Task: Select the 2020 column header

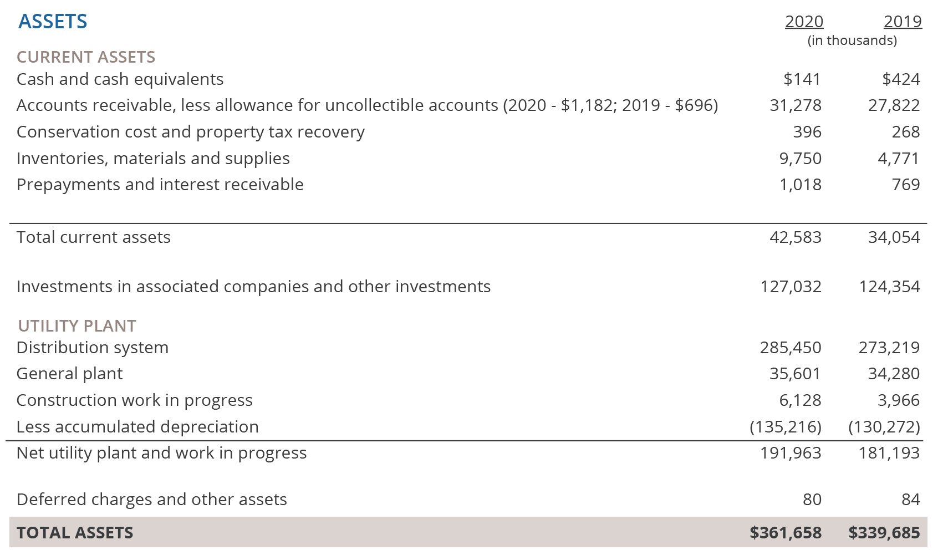Action: (804, 22)
